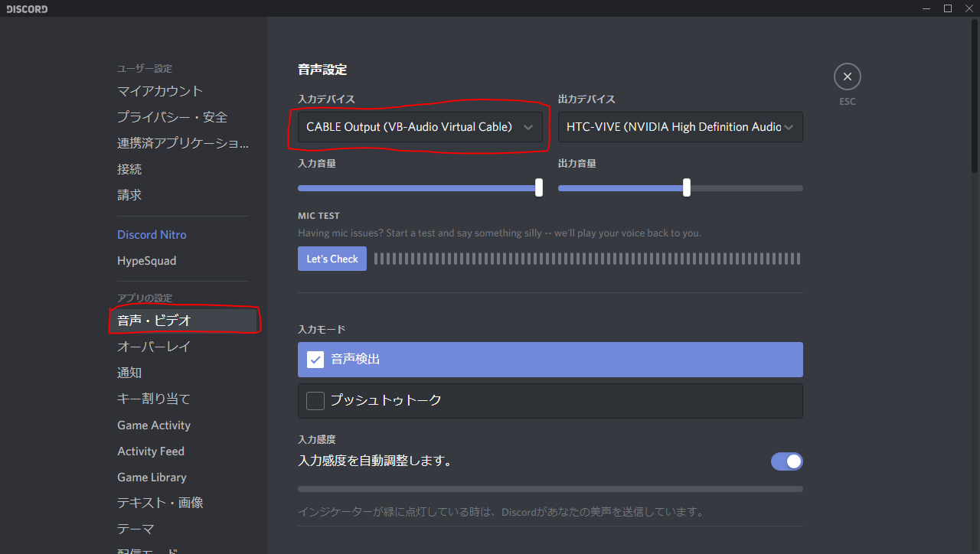The height and width of the screenshot is (554, 980).
Task: Click the 音声設定 heading text
Action: click(322, 70)
